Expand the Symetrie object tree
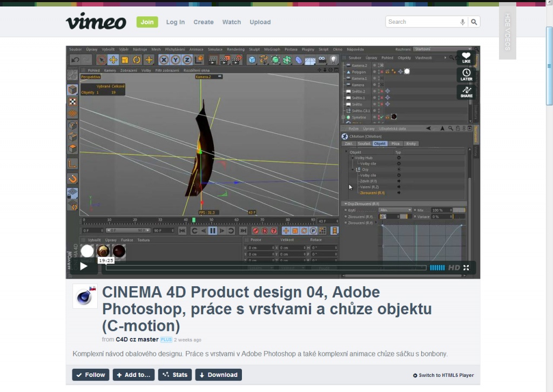The image size is (553, 392). [343, 117]
